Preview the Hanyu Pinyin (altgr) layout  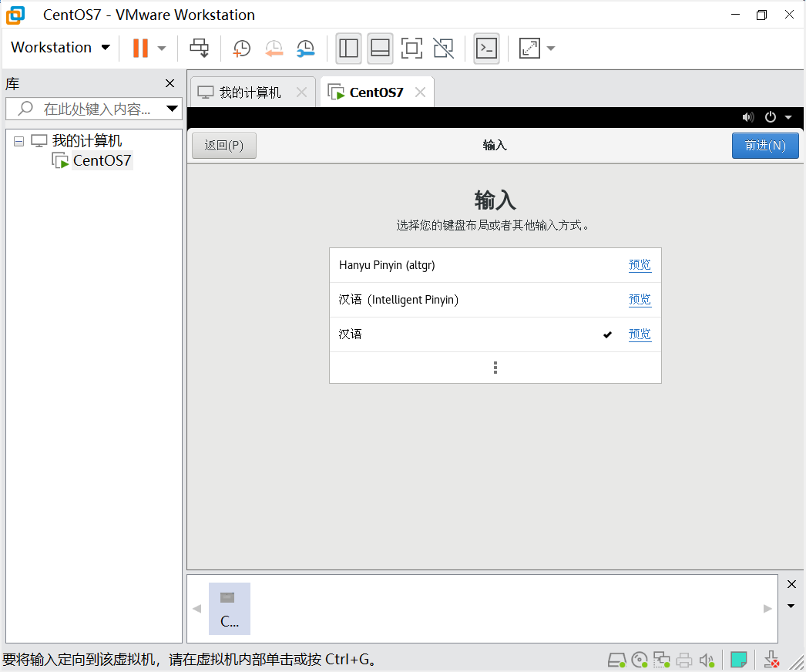pyautogui.click(x=640, y=265)
